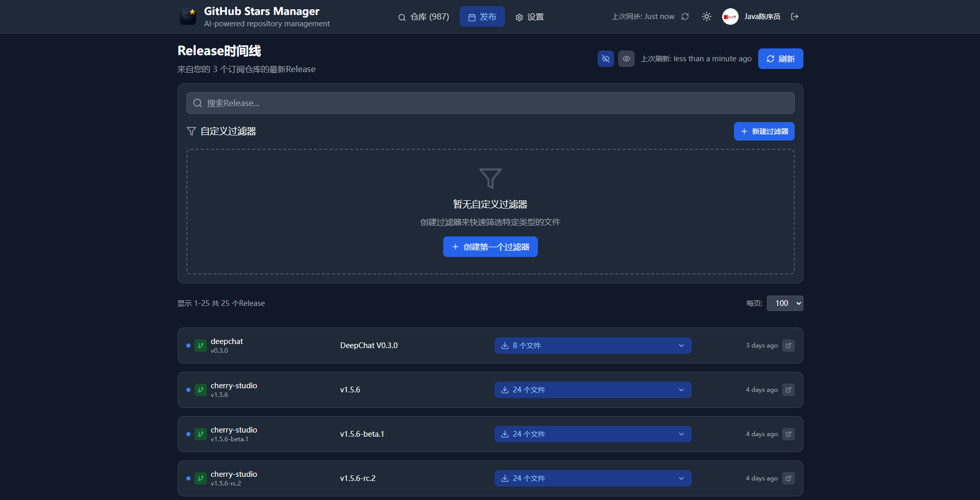Switch to the 仓库 (987) tab
980x500 pixels.
tap(424, 17)
